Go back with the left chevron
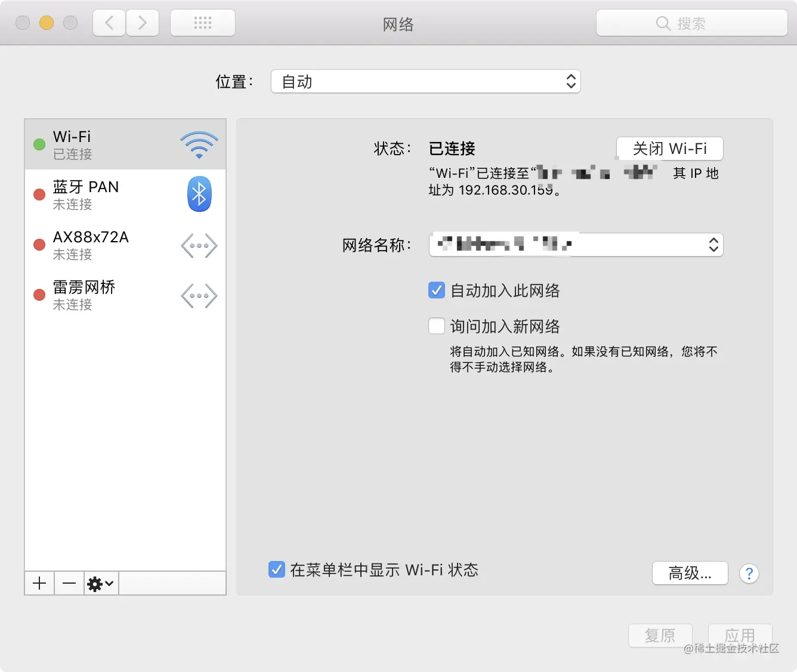The height and width of the screenshot is (672, 797). click(109, 23)
